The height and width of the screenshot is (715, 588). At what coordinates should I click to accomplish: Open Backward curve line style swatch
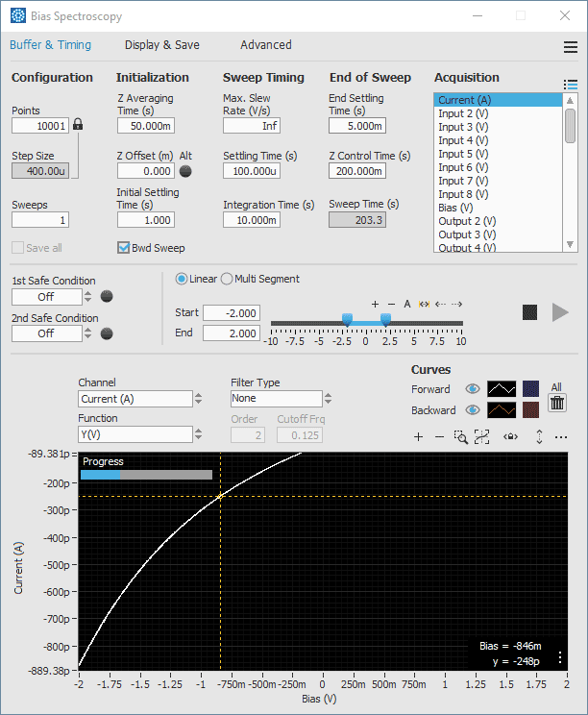pos(502,410)
